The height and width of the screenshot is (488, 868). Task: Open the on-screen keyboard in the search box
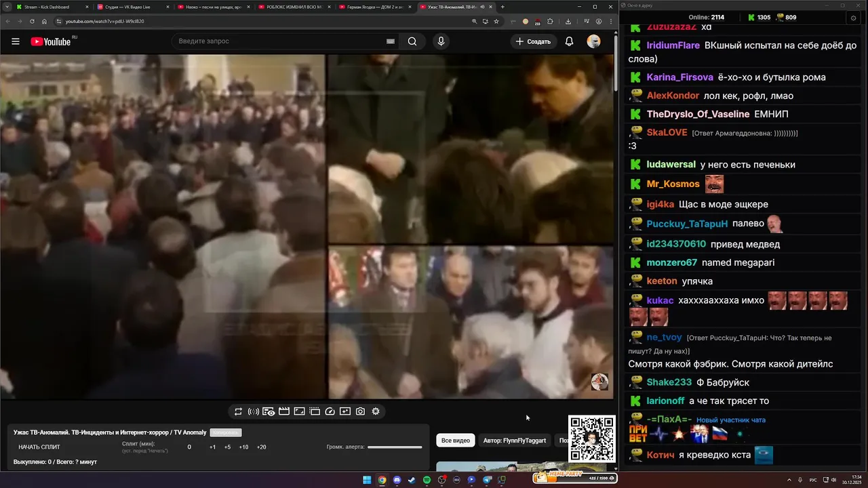pos(391,41)
